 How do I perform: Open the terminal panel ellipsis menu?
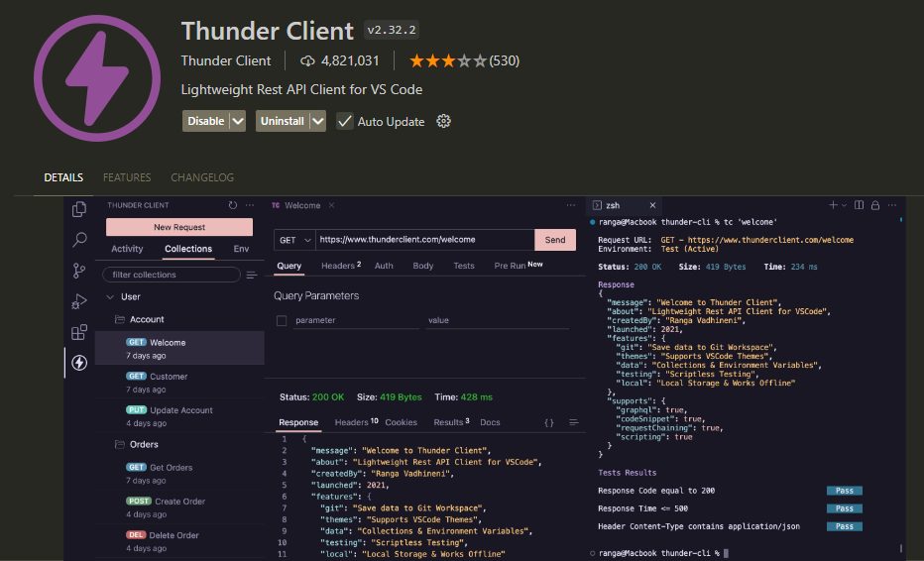coord(892,205)
